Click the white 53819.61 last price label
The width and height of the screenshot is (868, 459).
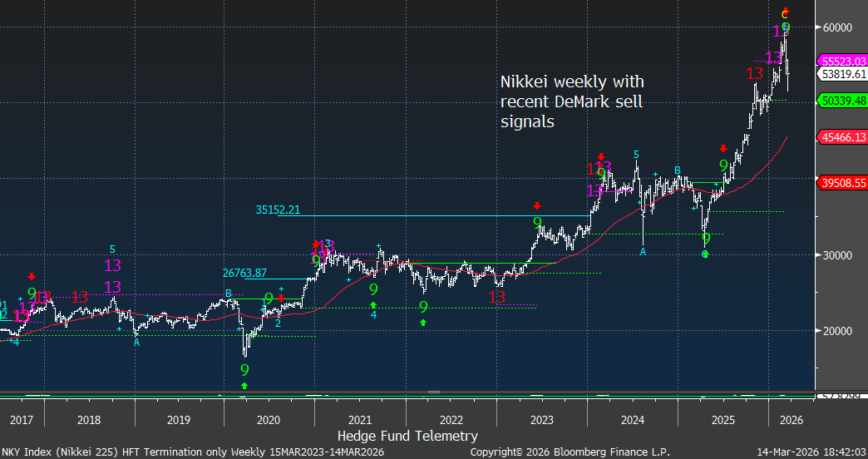coord(843,74)
